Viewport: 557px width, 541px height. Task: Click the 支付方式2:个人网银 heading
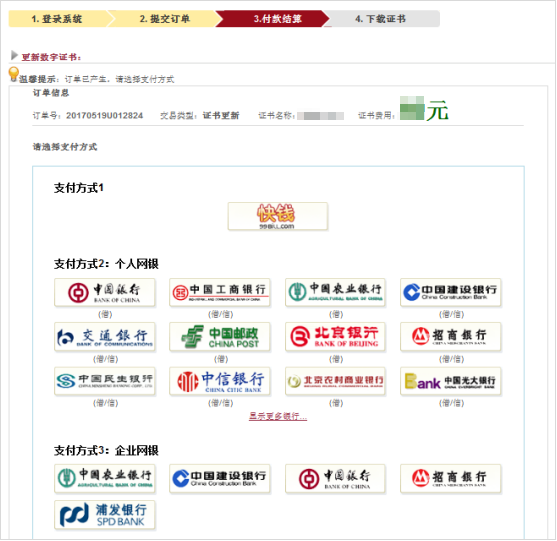click(106, 264)
